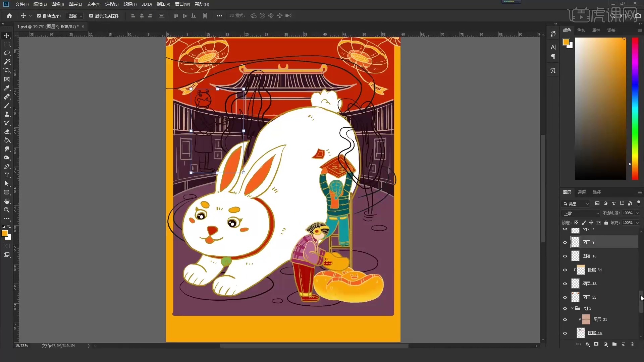
Task: Switch to the 通道 tab
Action: (x=582, y=192)
